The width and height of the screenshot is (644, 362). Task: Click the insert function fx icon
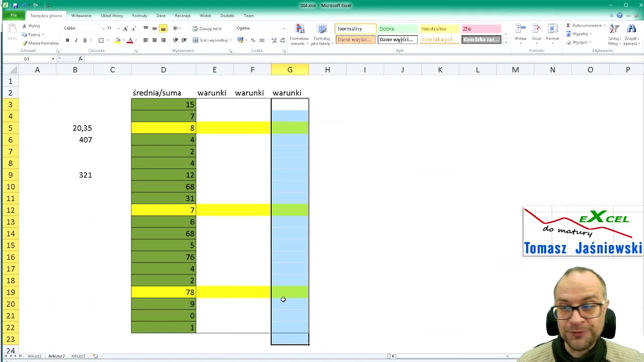point(80,59)
